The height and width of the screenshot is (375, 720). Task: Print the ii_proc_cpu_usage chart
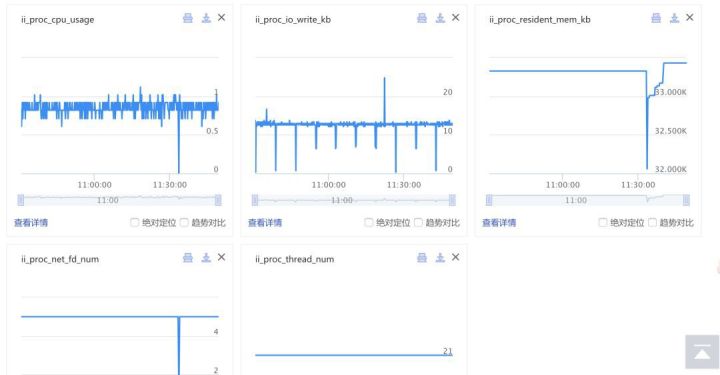(188, 18)
